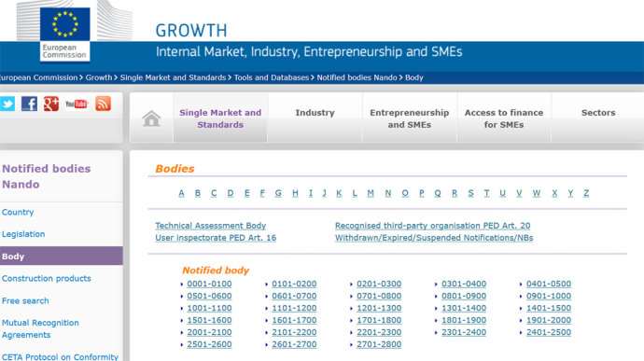The width and height of the screenshot is (644, 361).
Task: Open the Twitter social icon
Action: [7, 104]
